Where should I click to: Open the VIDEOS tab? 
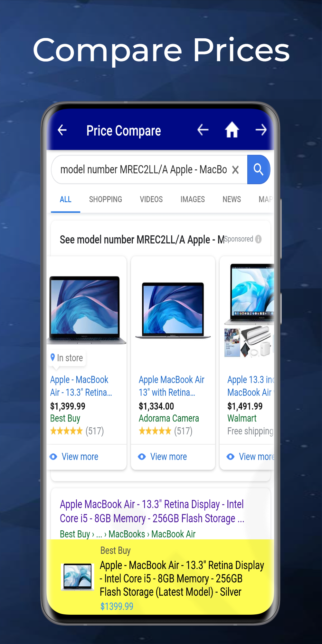coord(151,199)
